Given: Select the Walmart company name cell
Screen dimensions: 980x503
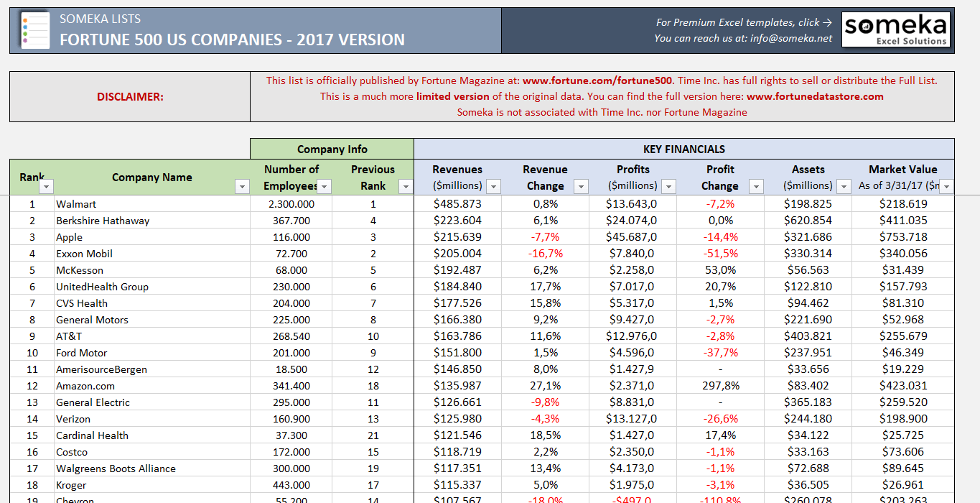Looking at the screenshot, I should click(x=152, y=204).
